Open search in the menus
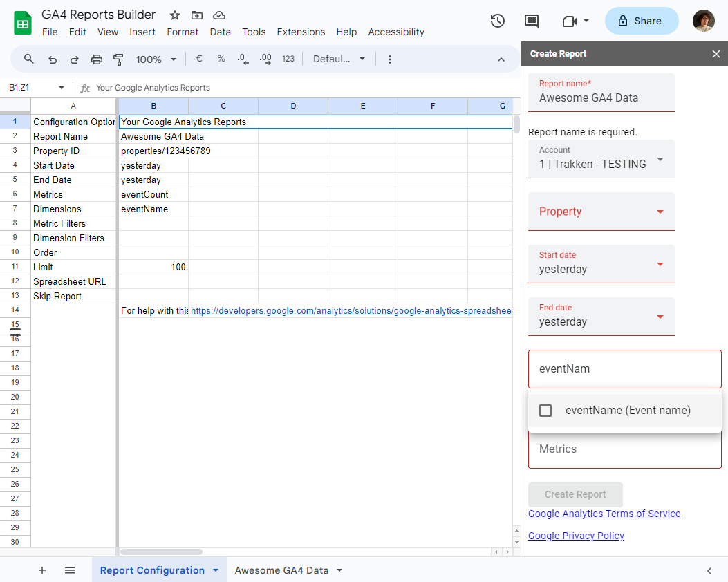Image resolution: width=728 pixels, height=582 pixels. tap(28, 59)
